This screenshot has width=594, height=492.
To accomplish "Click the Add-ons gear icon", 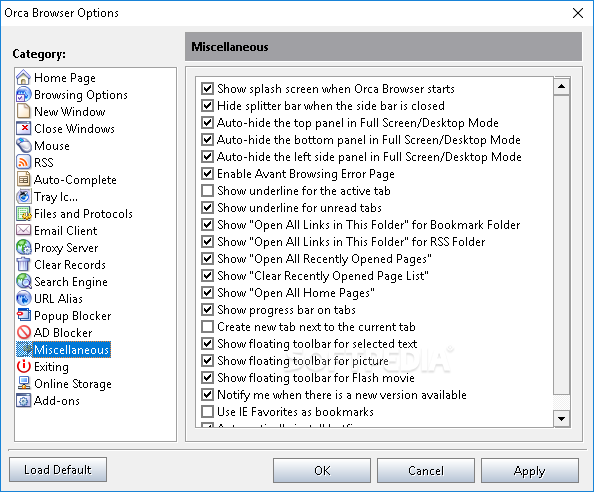I will (x=23, y=400).
